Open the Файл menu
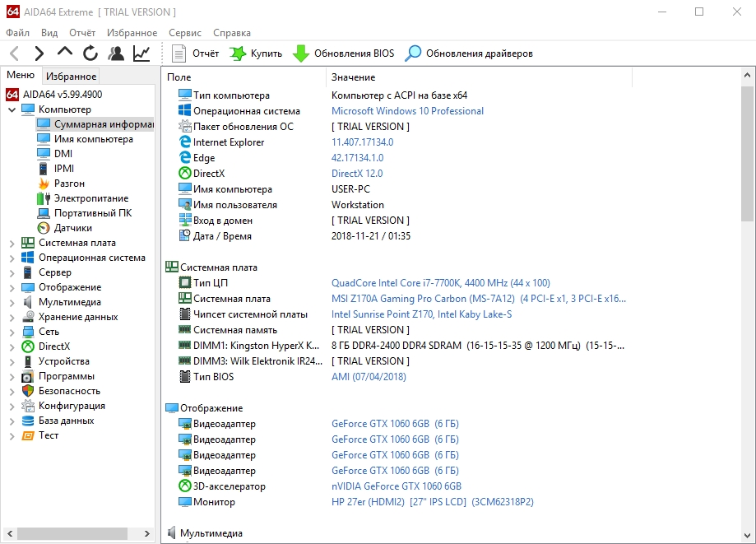Image resolution: width=756 pixels, height=544 pixels. click(17, 33)
